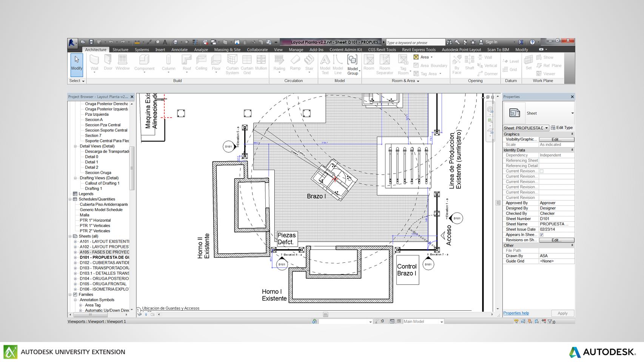Select the Roof tool

187,63
